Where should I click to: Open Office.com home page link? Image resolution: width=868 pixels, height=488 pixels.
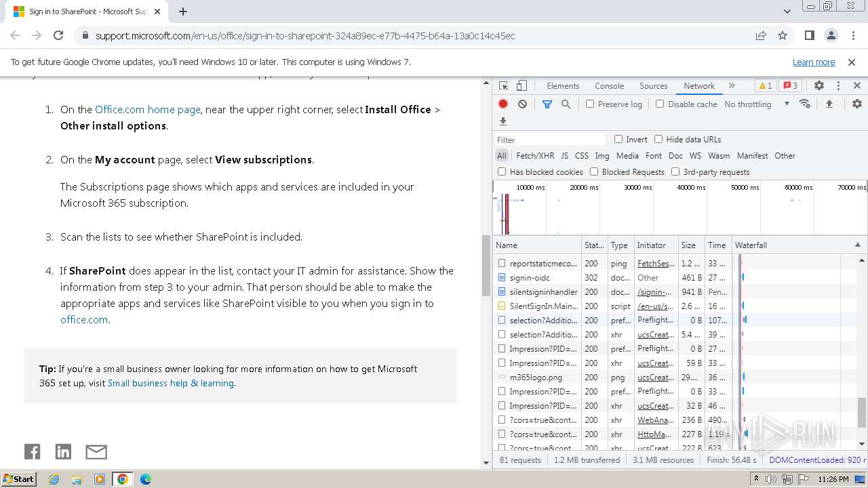click(148, 109)
